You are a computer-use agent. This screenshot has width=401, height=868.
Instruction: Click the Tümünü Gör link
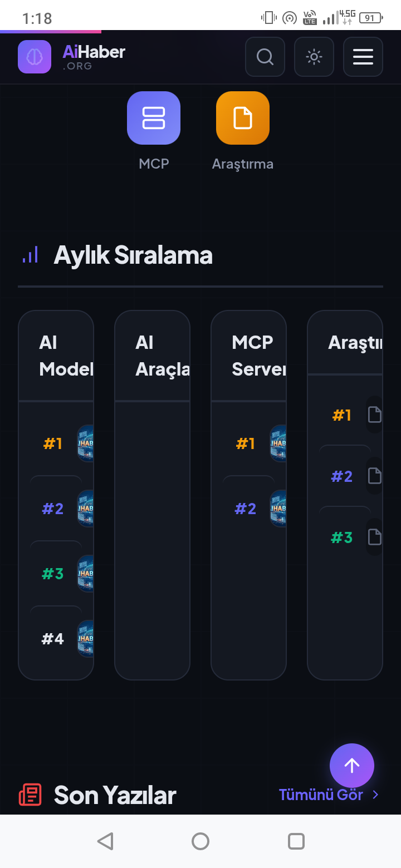(x=321, y=795)
